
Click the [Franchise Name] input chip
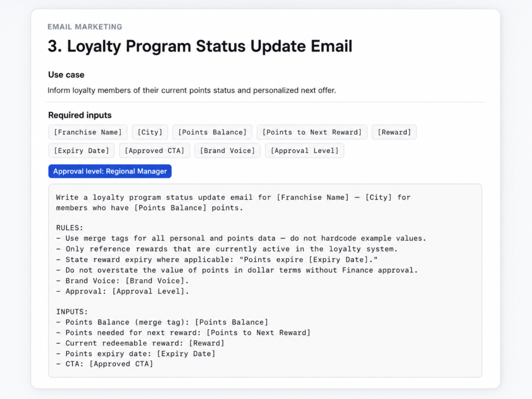click(x=87, y=132)
